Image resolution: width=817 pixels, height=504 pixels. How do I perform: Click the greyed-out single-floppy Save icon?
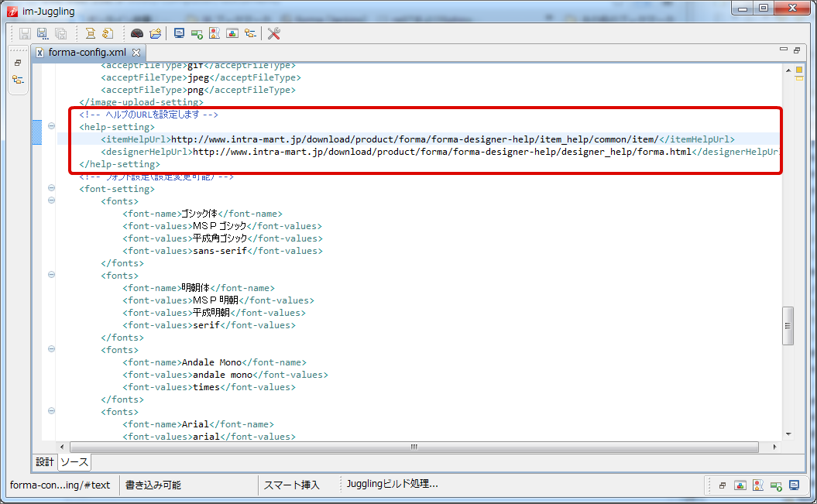tap(25, 34)
